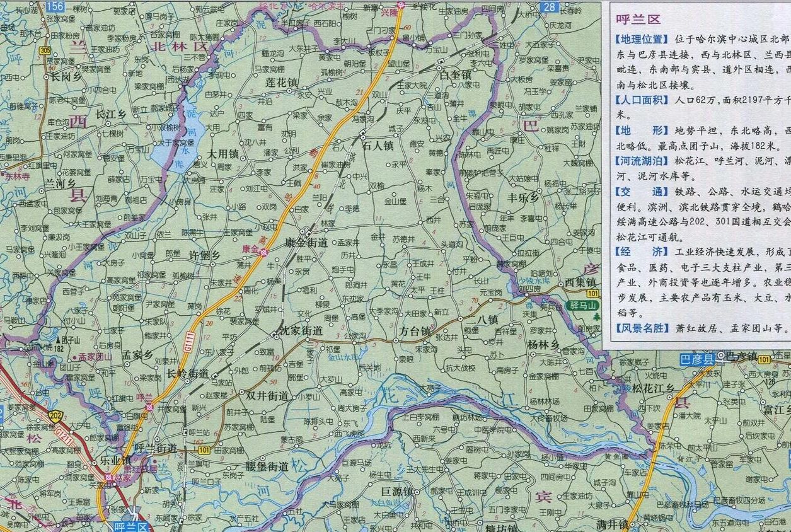Screen dimensions: 791x532
Task: Click the 赵家 interchange symbol
Action: [108, 478]
